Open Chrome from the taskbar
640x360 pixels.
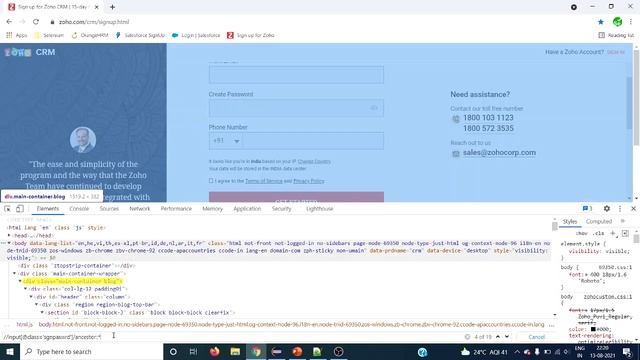point(256,351)
